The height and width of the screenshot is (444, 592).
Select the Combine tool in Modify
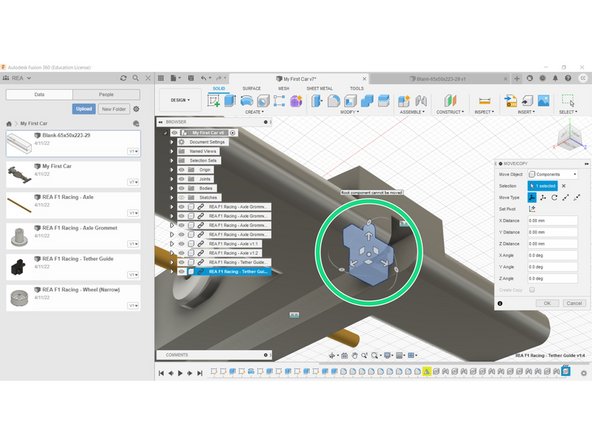[367, 101]
